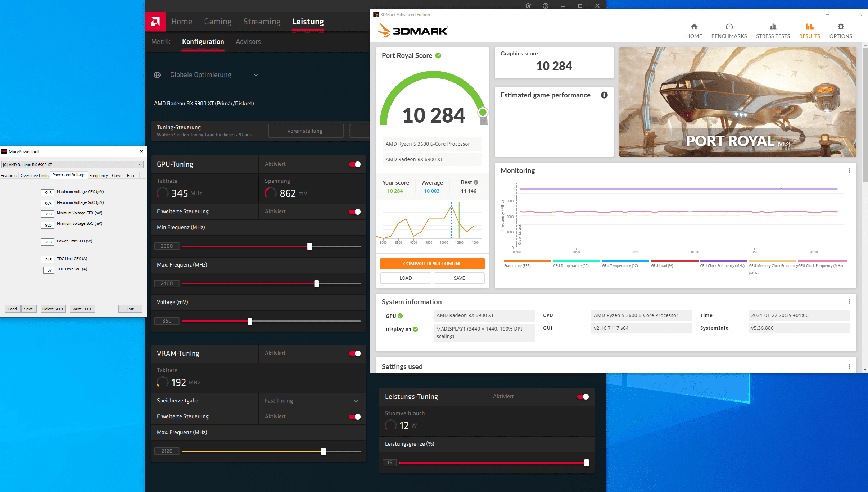The height and width of the screenshot is (492, 868).
Task: Toggle the Leistungs-Tuning switch
Action: 583,397
